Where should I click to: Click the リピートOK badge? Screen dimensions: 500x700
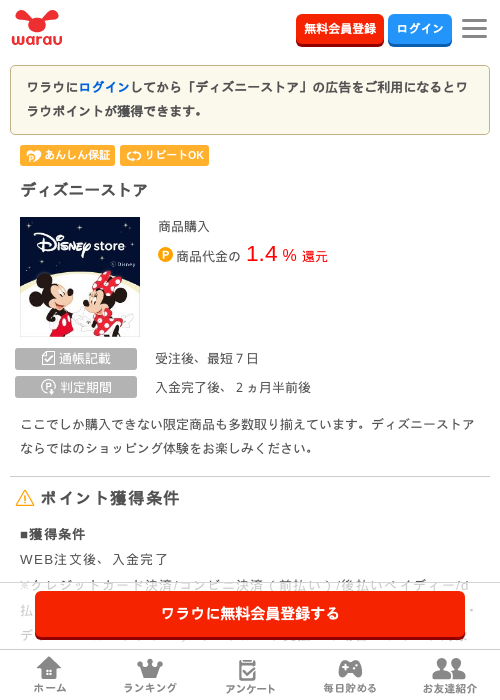pos(164,155)
